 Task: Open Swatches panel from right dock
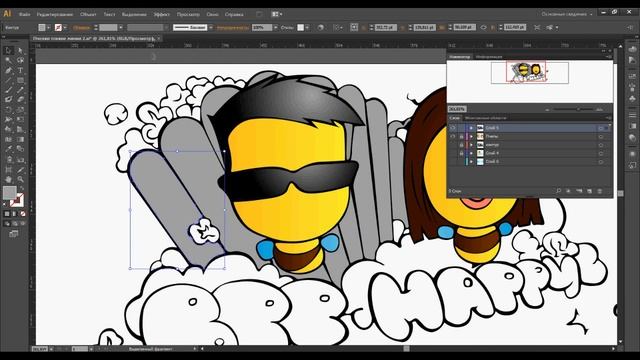632,76
